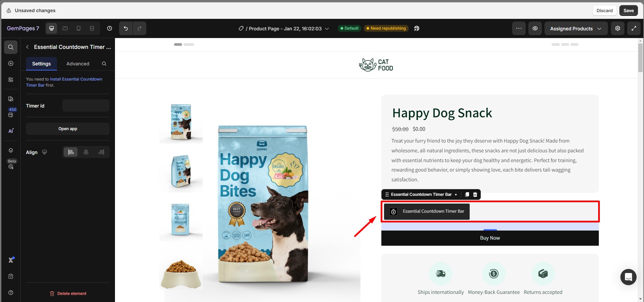Expand Essential Countdown Timer Bar parent selector
Screen dimensions: 644x302
[x=456, y=194]
